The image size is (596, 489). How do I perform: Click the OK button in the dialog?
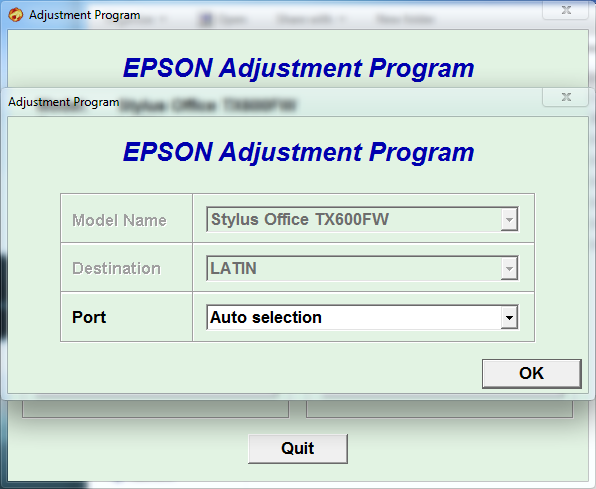531,373
